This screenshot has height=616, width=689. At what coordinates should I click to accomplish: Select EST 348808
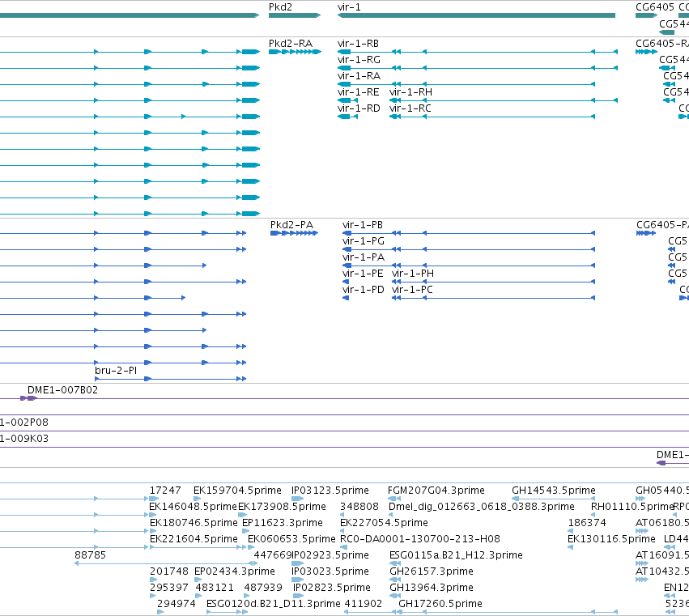(x=359, y=507)
